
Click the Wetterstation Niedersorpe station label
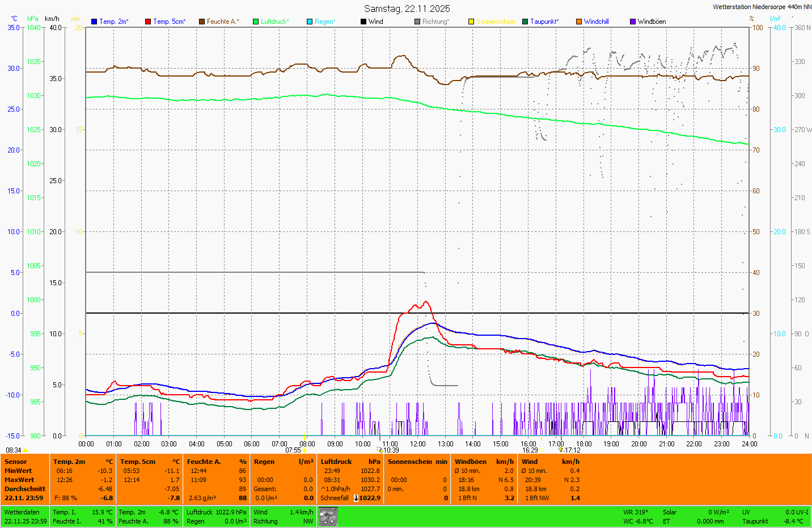pos(762,7)
